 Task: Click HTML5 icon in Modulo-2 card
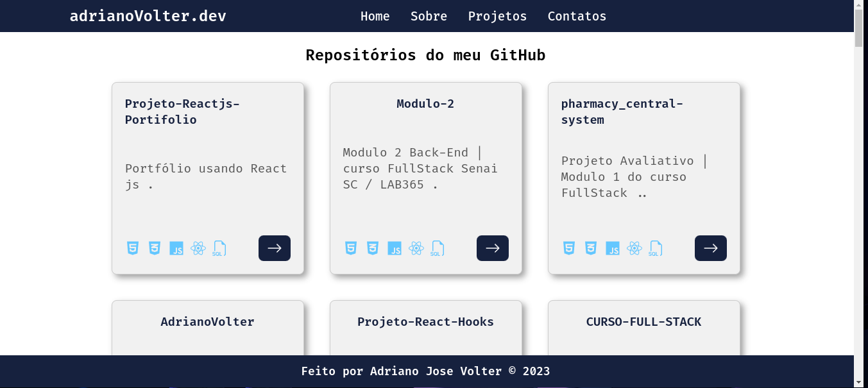coord(350,248)
